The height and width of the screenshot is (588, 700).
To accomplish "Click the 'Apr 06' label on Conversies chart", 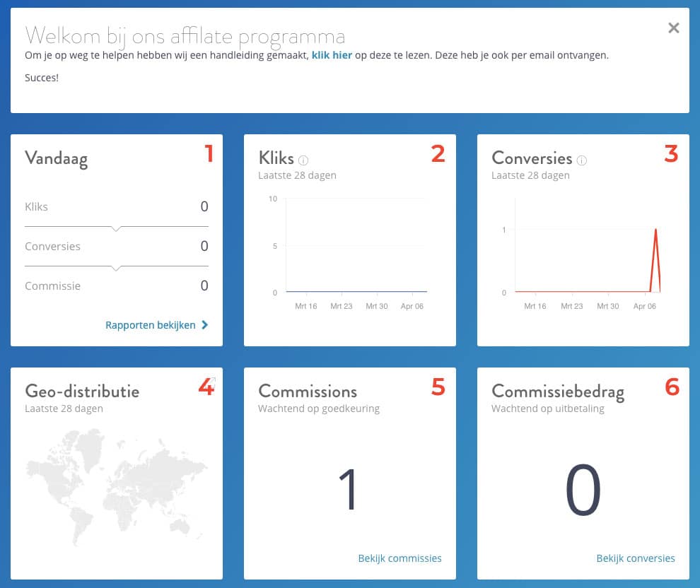I will click(x=644, y=307).
